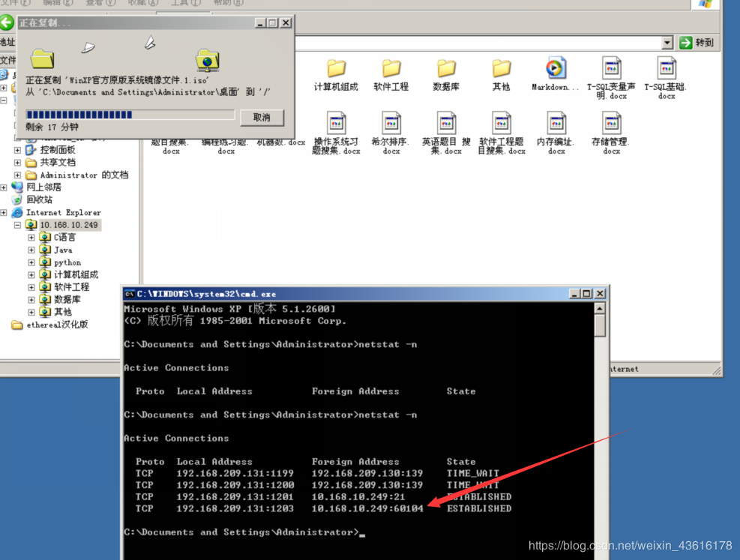Click 机器数.docx file name
The image size is (740, 560).
point(281,142)
